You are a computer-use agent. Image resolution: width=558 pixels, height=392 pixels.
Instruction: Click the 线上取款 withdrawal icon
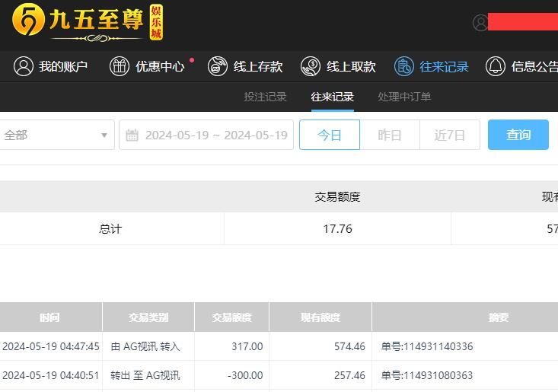point(311,66)
